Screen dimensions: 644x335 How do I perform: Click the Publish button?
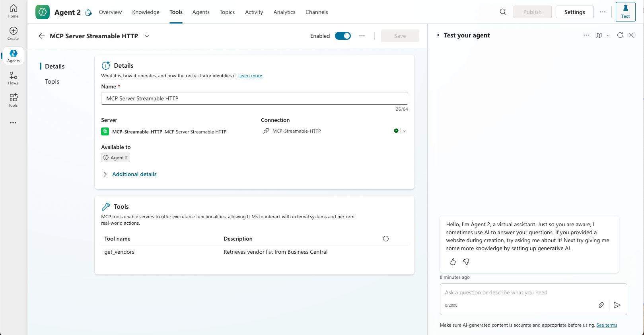tap(532, 12)
